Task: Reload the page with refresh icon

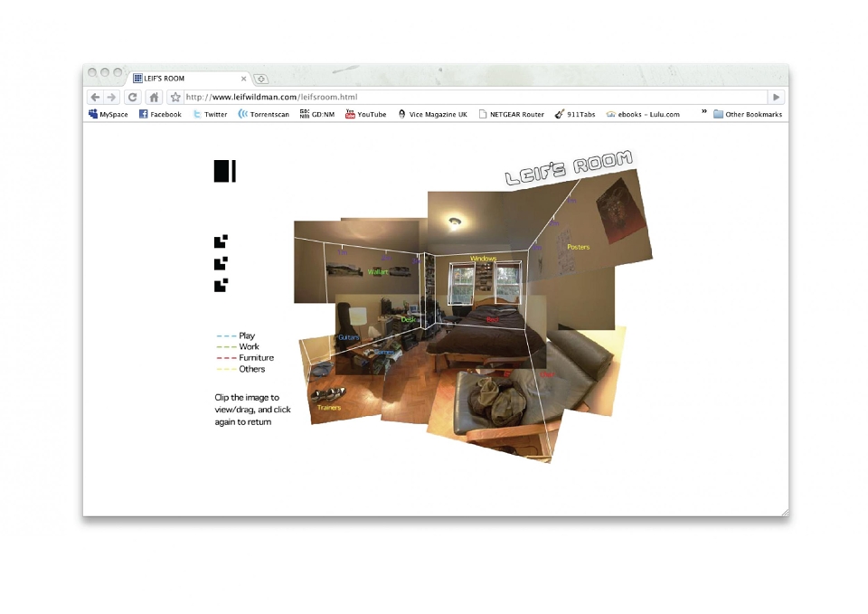Action: (132, 98)
